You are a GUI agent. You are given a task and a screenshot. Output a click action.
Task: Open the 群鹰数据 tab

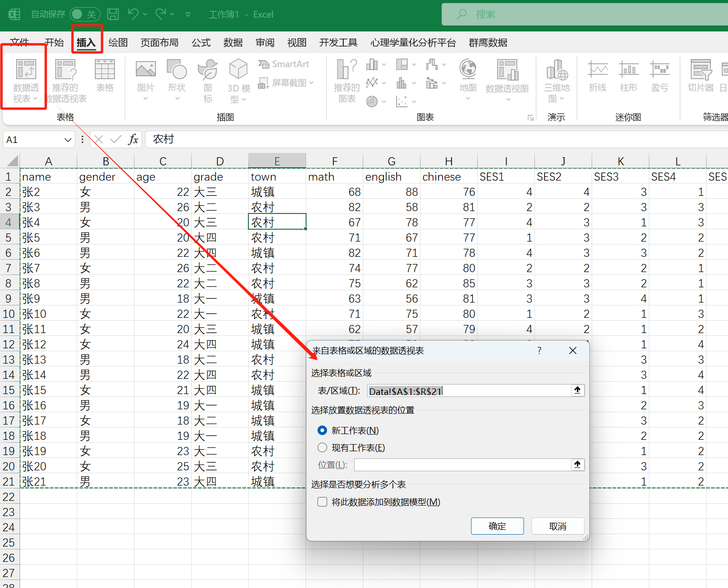[488, 42]
